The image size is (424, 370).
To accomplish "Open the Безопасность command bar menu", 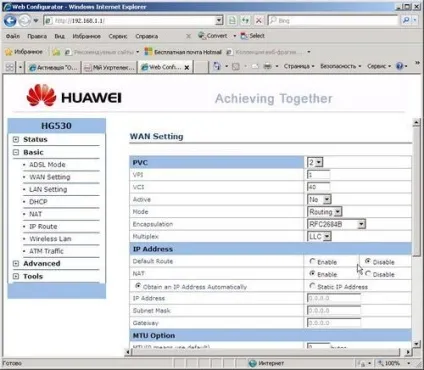I will [341, 66].
